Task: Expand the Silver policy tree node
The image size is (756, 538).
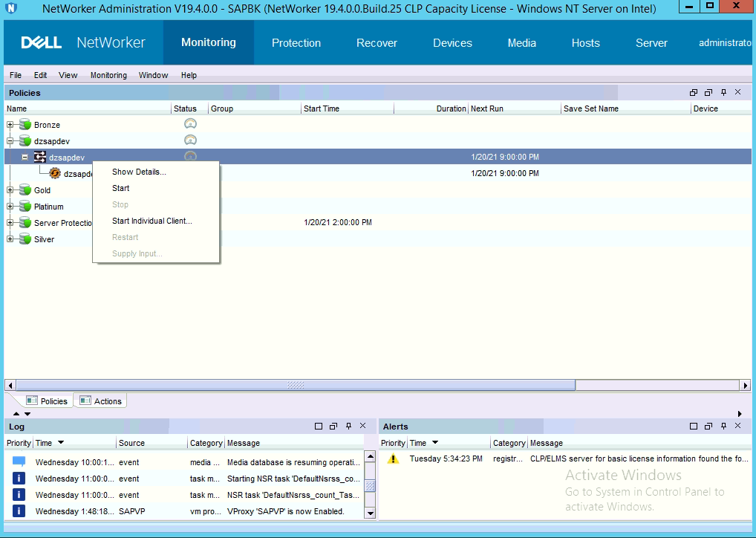Action: 10,239
